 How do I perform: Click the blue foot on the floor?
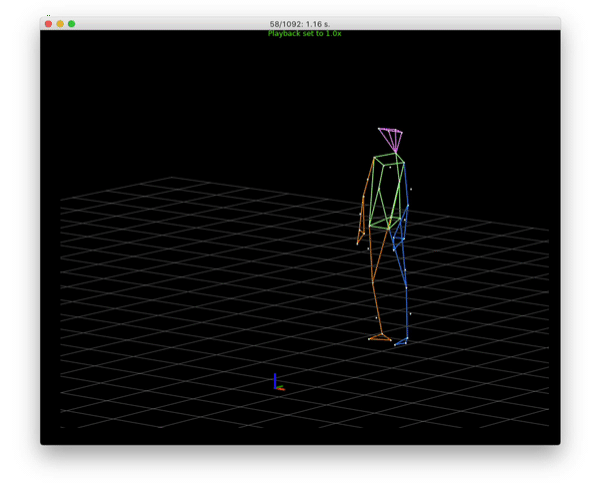pyautogui.click(x=401, y=343)
